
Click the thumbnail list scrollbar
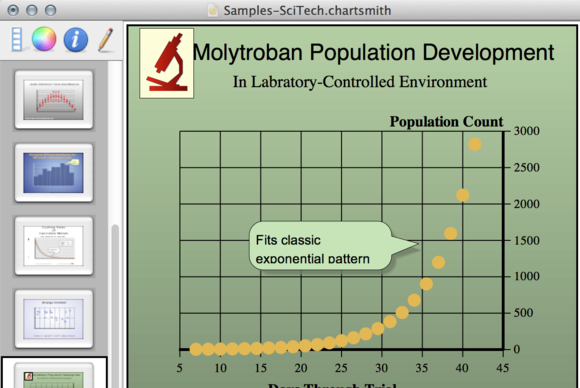click(115, 306)
